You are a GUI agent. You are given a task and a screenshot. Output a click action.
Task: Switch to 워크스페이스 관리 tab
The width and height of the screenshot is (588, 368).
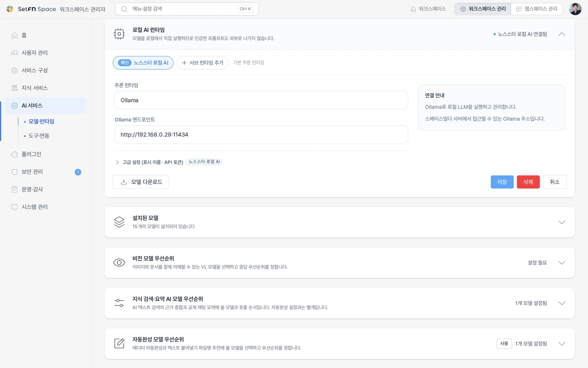[483, 9]
